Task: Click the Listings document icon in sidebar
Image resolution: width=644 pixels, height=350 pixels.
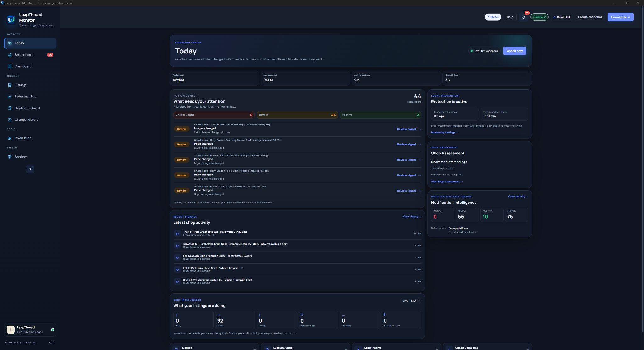Action: pyautogui.click(x=9, y=85)
